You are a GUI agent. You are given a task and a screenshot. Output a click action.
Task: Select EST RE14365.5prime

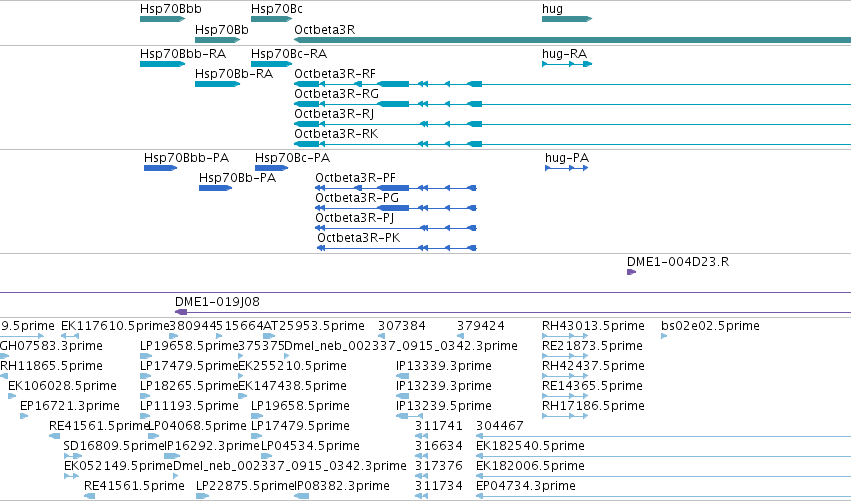pos(592,386)
